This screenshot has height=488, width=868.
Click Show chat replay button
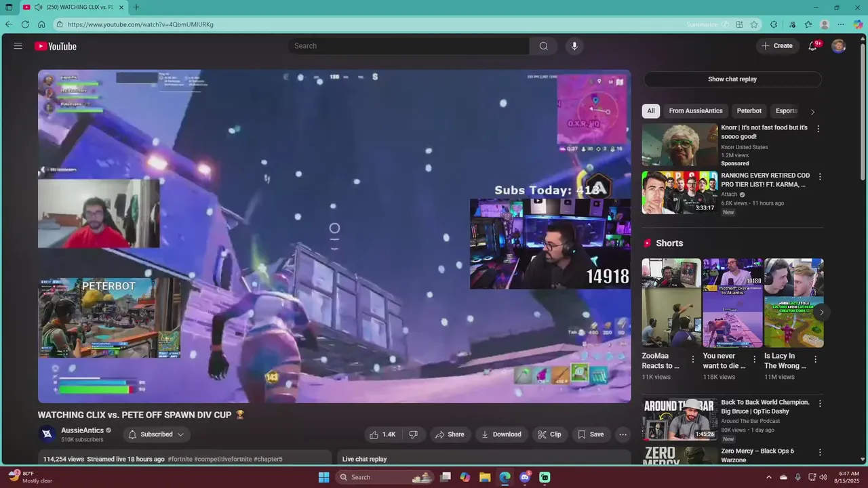point(732,79)
